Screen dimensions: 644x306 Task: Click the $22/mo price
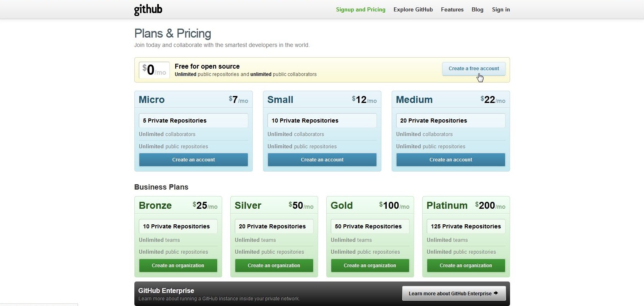493,100
